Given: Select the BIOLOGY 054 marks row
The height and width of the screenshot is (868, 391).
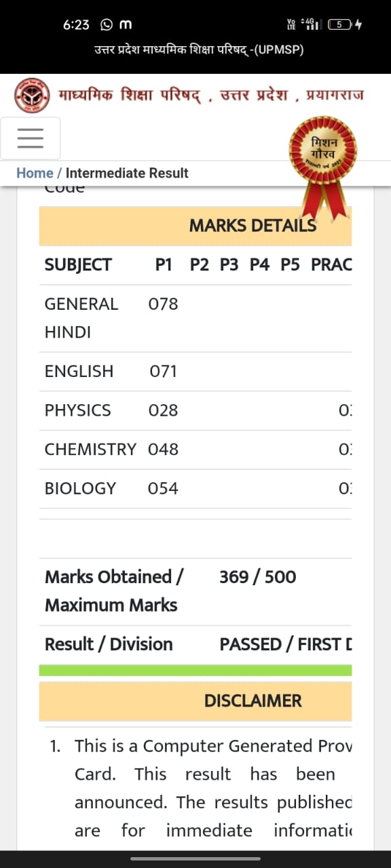Looking at the screenshot, I should [x=195, y=488].
